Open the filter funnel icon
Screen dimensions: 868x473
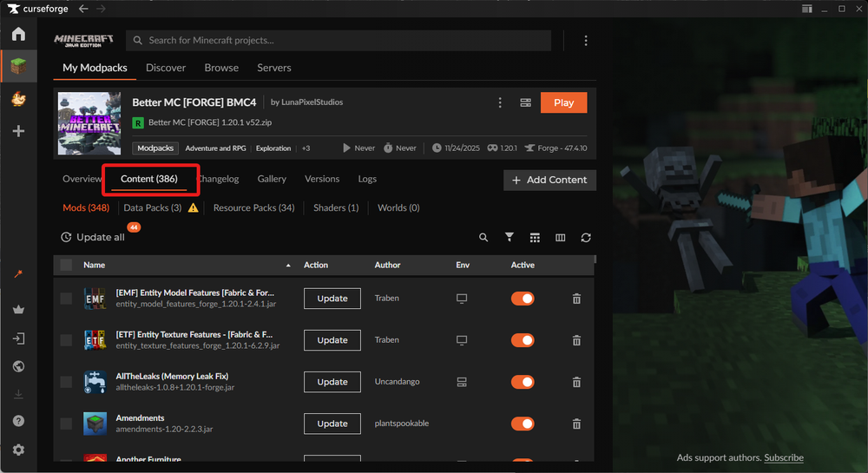(x=510, y=237)
